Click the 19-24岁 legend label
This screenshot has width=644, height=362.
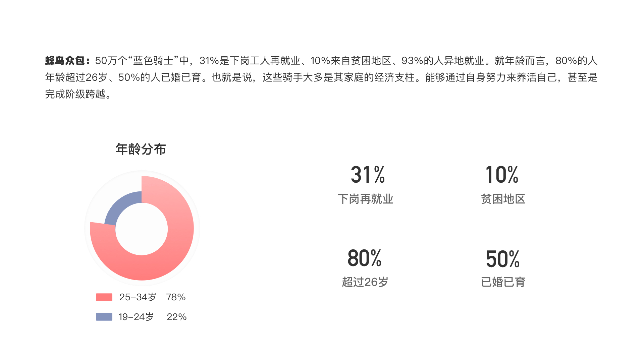tap(136, 317)
